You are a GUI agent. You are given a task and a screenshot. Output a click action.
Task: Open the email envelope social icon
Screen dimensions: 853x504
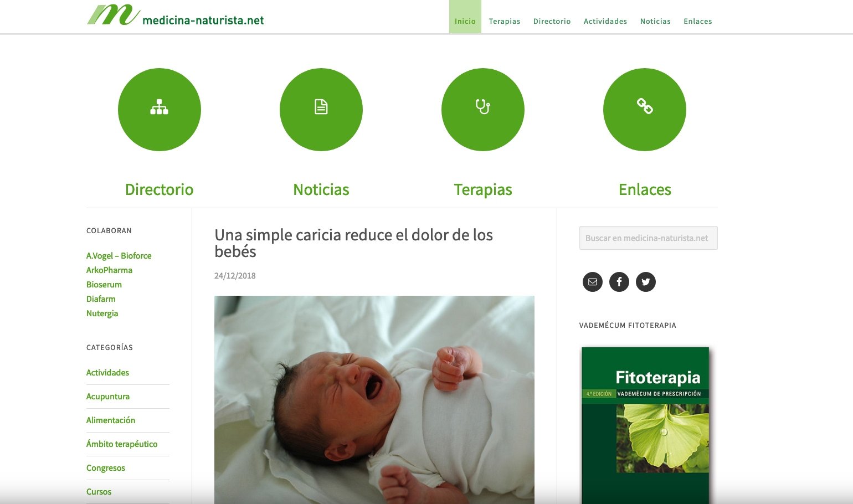593,282
